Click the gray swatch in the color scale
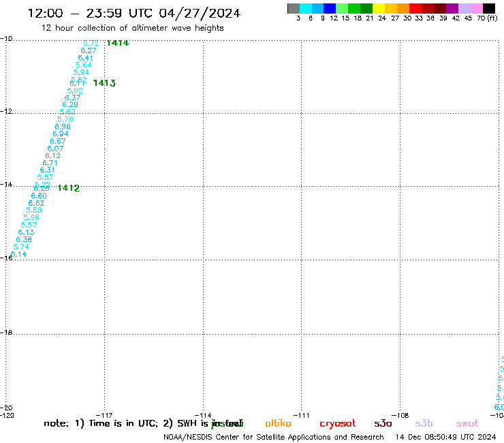Viewport: 504px width, 443px height. [x=294, y=8]
